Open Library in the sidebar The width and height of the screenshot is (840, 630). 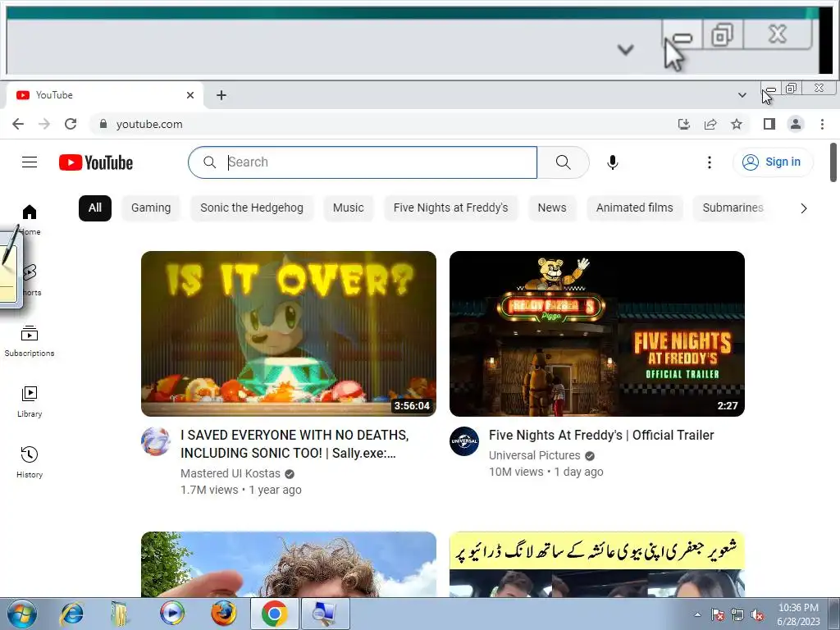pos(30,402)
